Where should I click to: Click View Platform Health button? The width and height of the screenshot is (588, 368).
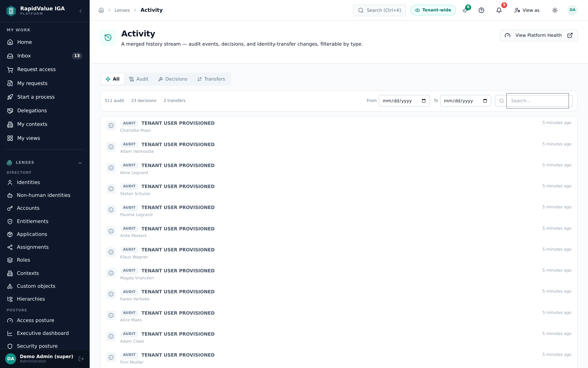pyautogui.click(x=538, y=35)
